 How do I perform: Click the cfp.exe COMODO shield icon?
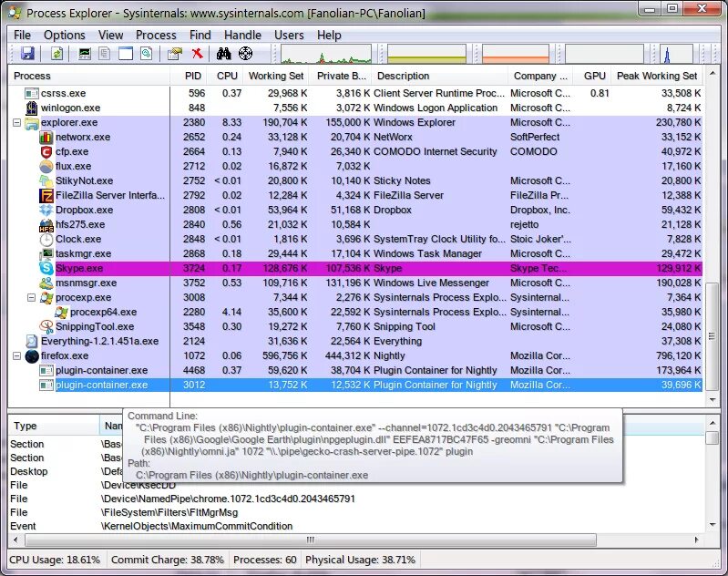(x=46, y=151)
